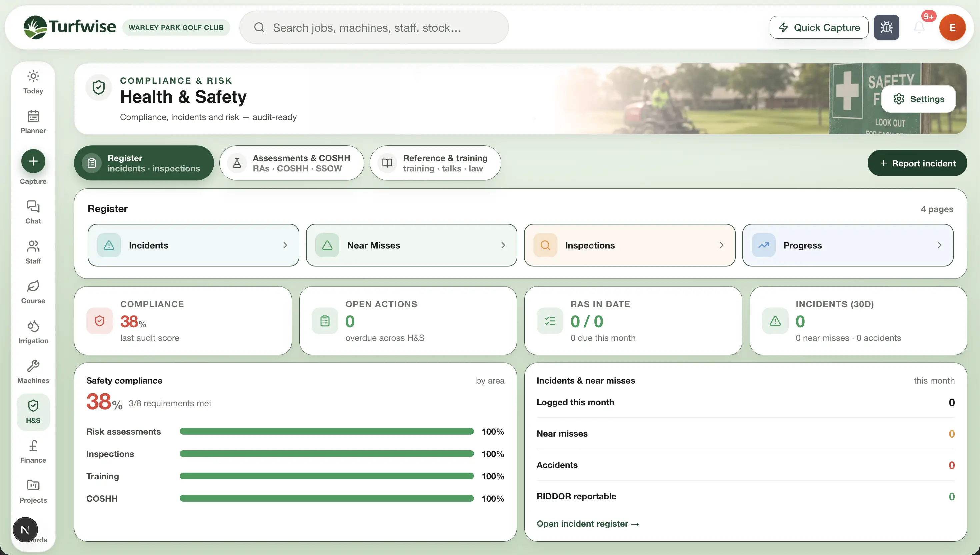The width and height of the screenshot is (980, 555).
Task: Click the Compliance 38% stat card
Action: tap(183, 321)
